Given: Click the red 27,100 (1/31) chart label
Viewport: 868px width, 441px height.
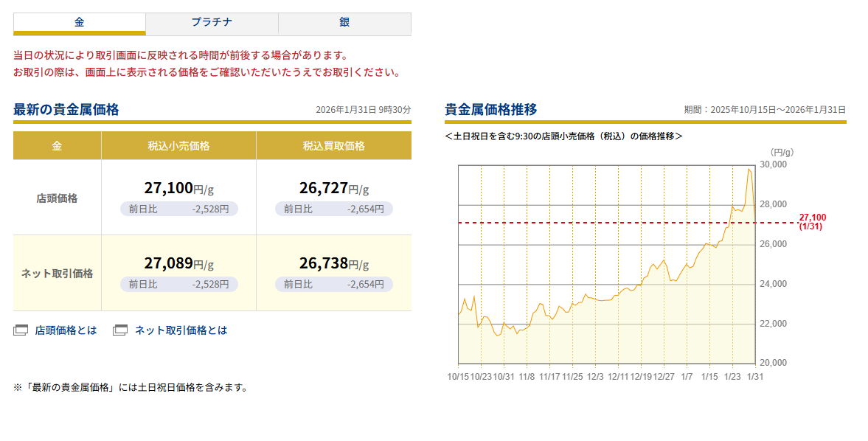Looking at the screenshot, I should tap(811, 221).
